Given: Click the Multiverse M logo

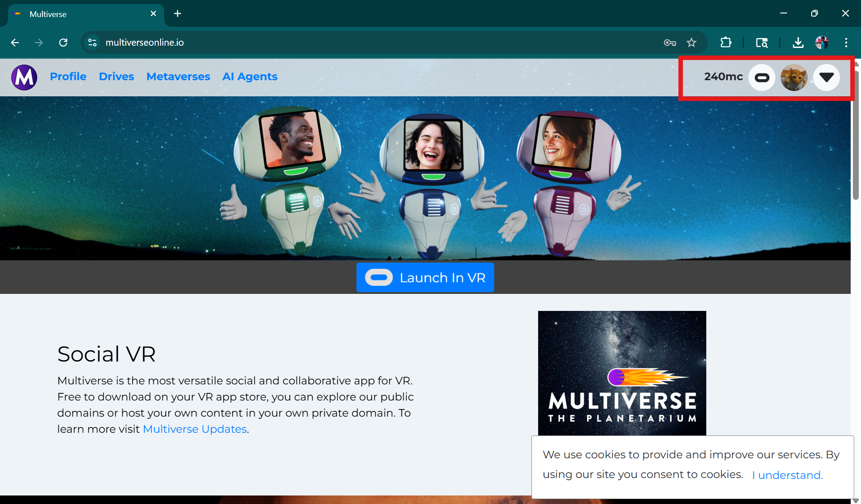Looking at the screenshot, I should pyautogui.click(x=24, y=77).
